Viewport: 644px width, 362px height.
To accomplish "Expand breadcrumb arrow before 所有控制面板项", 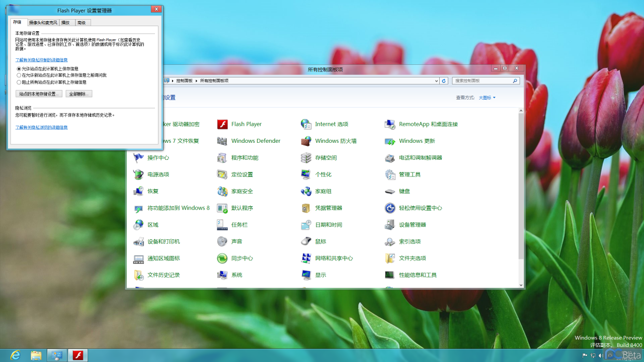I will tap(197, 80).
